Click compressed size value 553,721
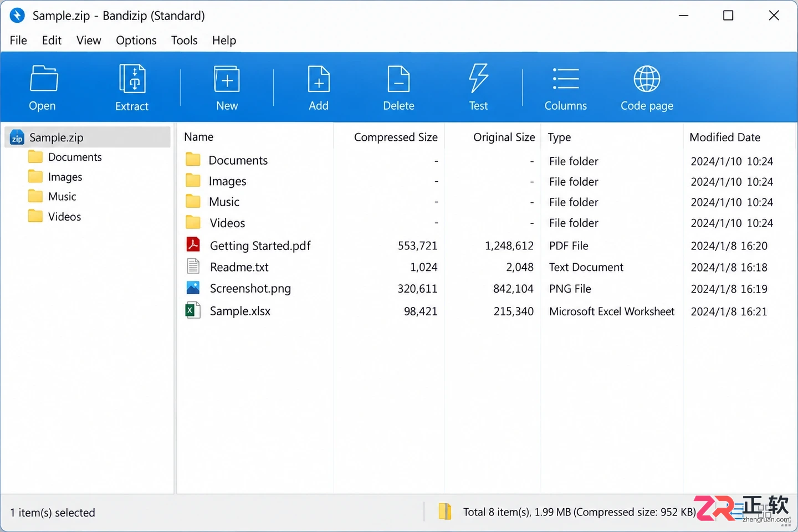798x532 pixels. point(417,245)
